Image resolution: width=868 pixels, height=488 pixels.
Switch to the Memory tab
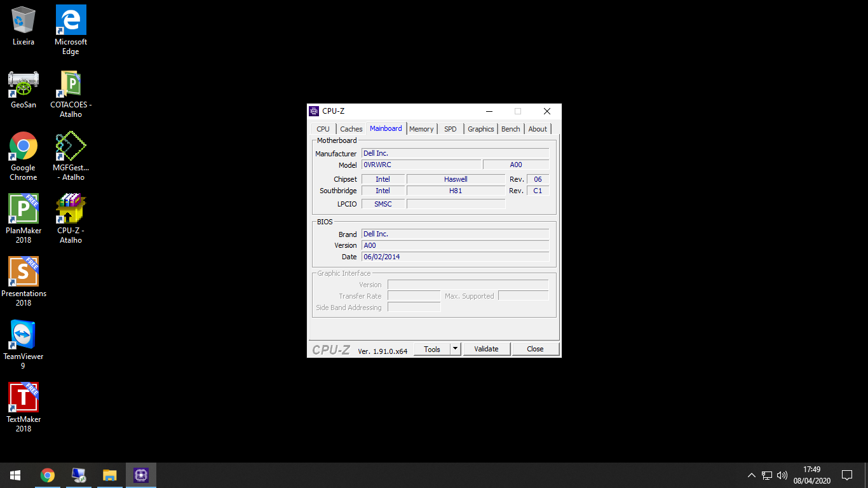coord(421,129)
